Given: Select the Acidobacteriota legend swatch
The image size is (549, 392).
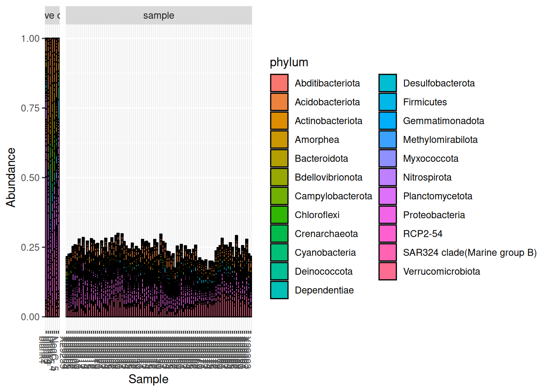Looking at the screenshot, I should point(279,102).
